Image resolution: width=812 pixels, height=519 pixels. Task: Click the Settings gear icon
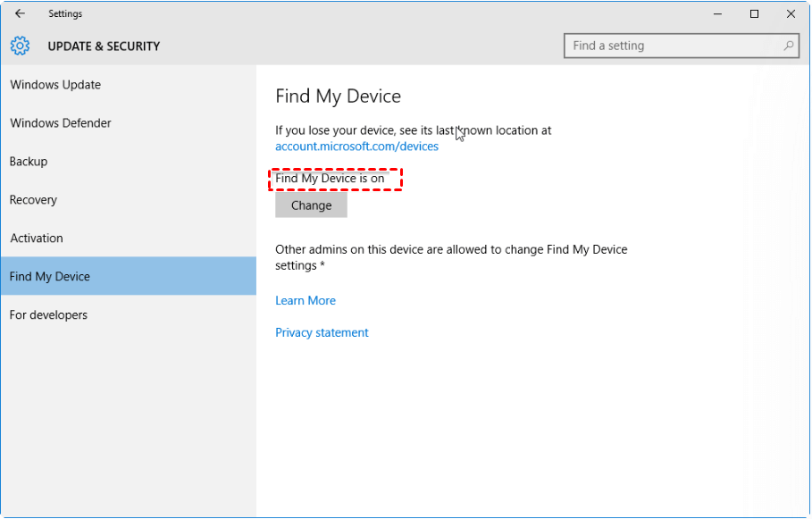pos(21,46)
